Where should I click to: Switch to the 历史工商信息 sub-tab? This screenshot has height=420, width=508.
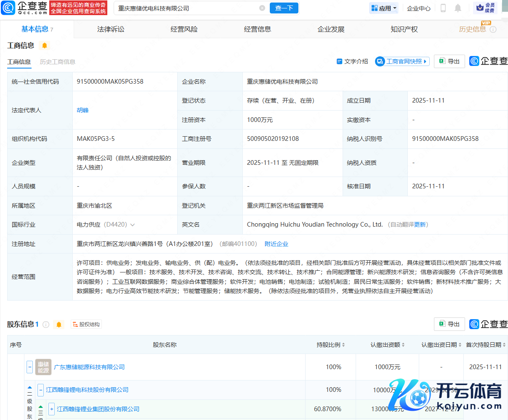point(58,62)
